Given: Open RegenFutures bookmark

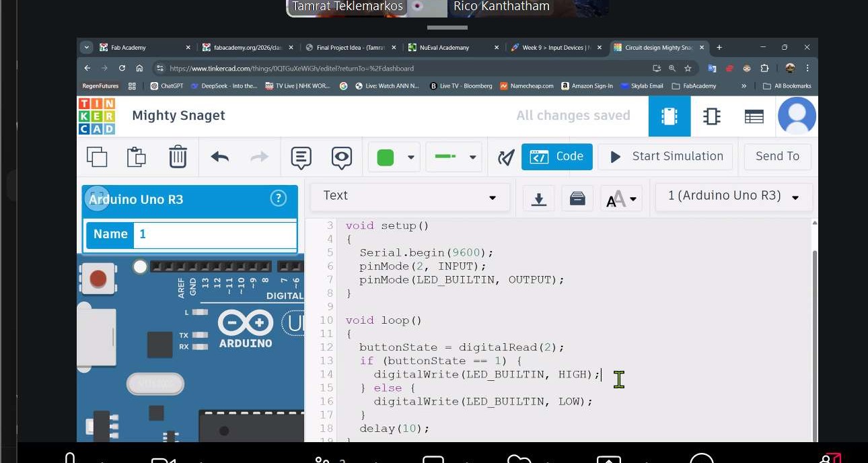Looking at the screenshot, I should coord(100,86).
